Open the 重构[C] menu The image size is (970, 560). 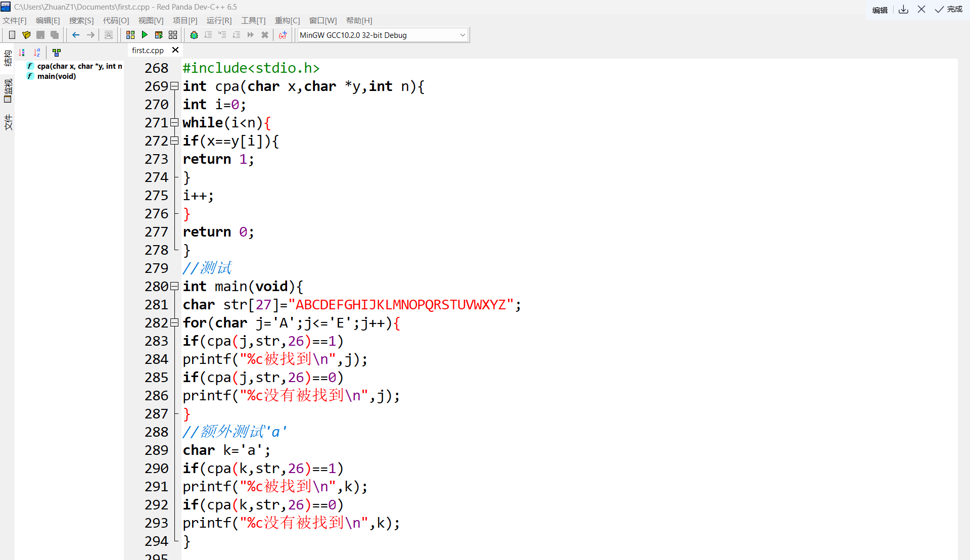pyautogui.click(x=288, y=21)
